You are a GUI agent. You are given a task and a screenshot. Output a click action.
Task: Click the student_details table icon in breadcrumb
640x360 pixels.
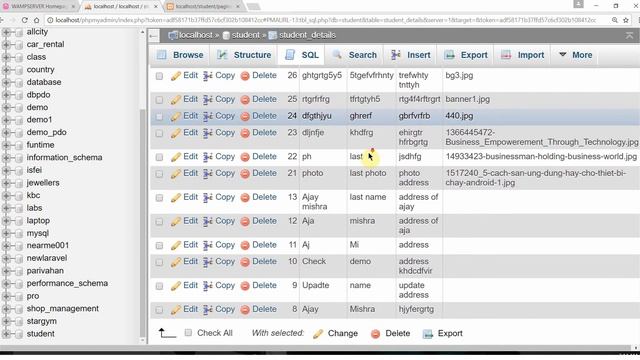coord(272,36)
